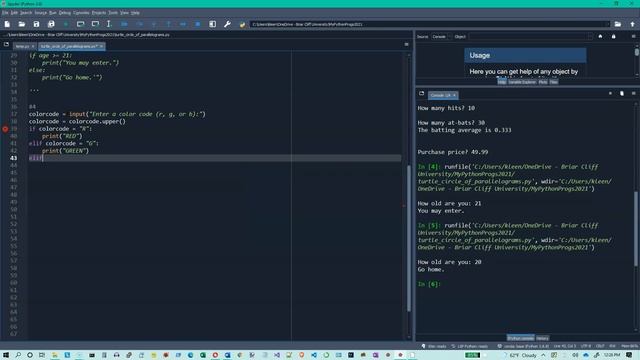Open the View menu
This screenshot has width=640, height=360.
(124, 13)
